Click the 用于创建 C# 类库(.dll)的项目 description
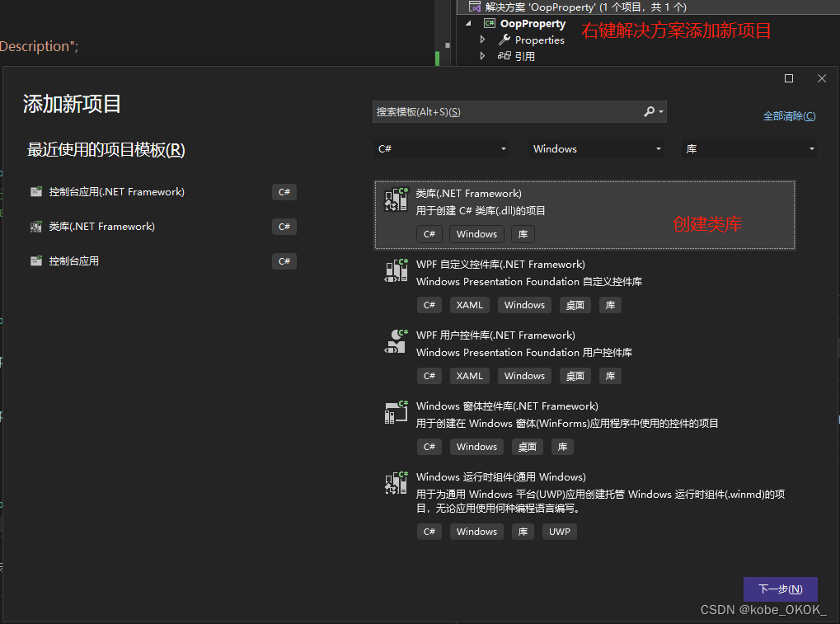This screenshot has height=624, width=840. (x=481, y=210)
